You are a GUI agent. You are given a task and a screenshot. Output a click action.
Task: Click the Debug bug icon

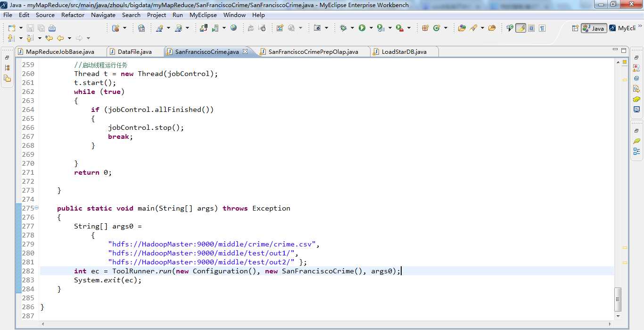point(343,28)
